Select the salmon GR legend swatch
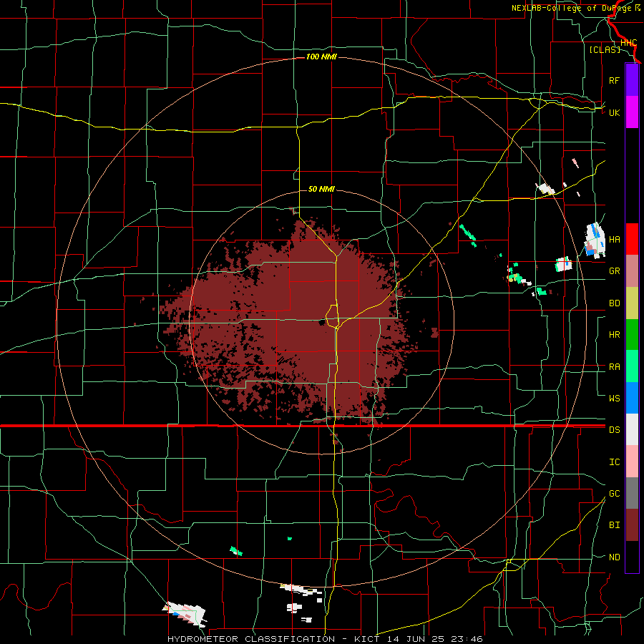The image size is (644, 644). (x=632, y=271)
